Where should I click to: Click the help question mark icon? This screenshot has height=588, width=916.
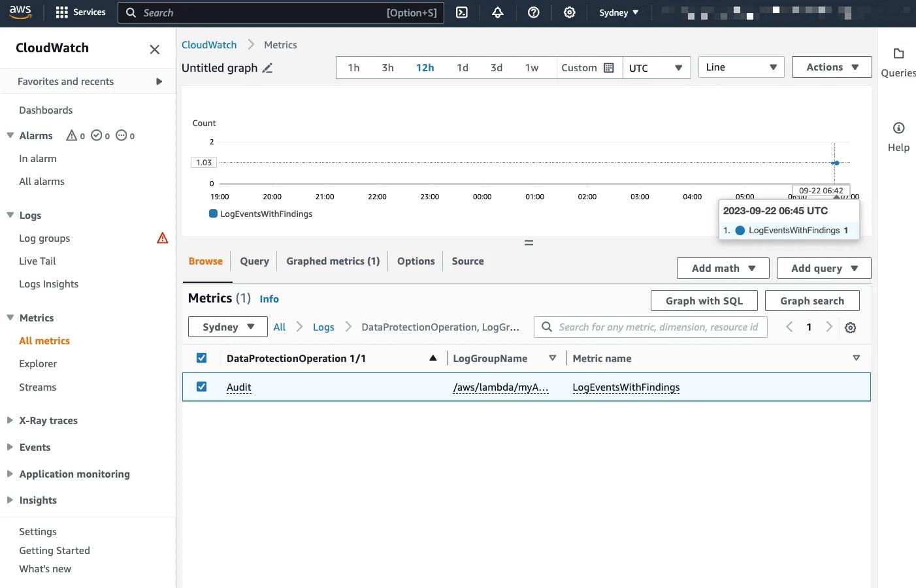tap(534, 12)
